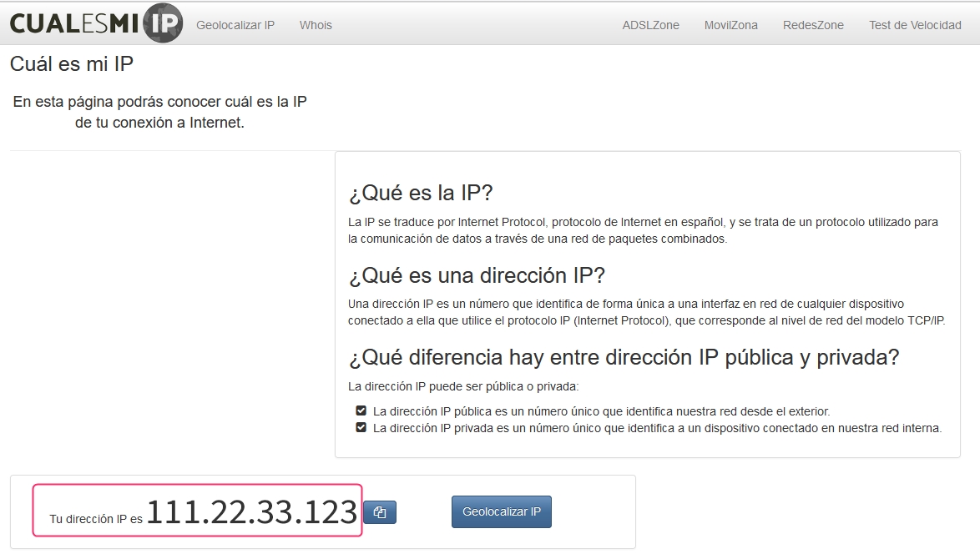Viewport: 980px width, 559px height.
Task: Open Geolocalizar IP in top navigation
Action: coord(235,25)
